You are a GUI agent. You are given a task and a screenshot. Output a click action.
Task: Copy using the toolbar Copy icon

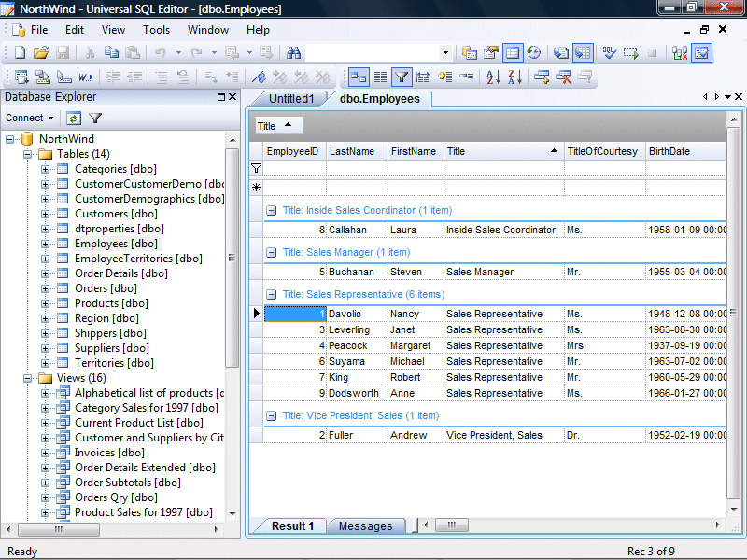click(111, 53)
